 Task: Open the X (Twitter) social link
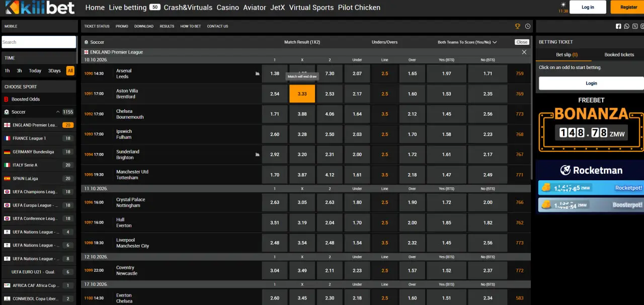[635, 26]
